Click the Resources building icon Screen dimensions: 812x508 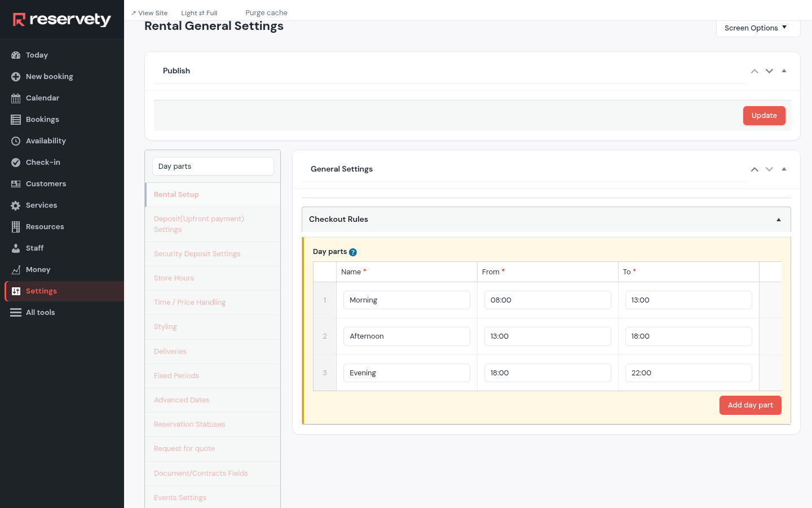(16, 227)
